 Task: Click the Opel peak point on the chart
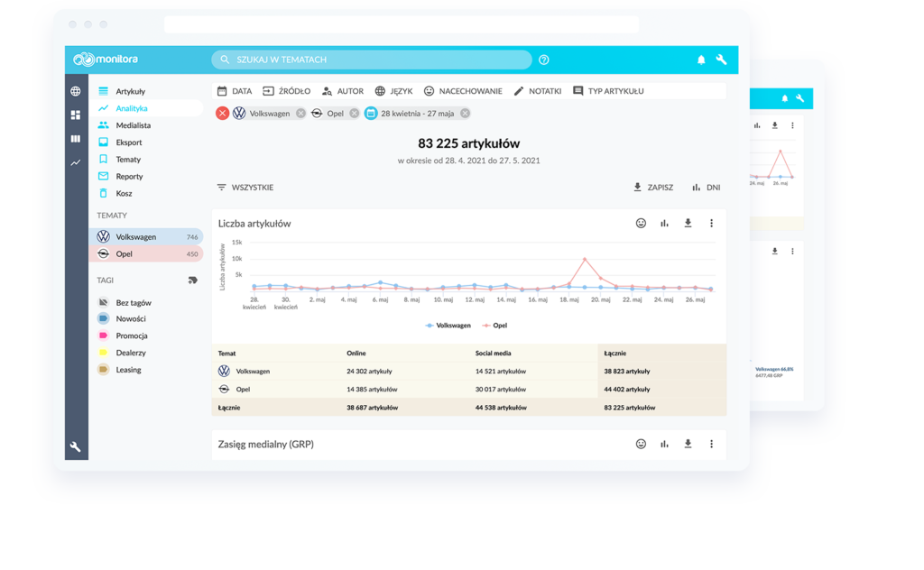pos(585,259)
